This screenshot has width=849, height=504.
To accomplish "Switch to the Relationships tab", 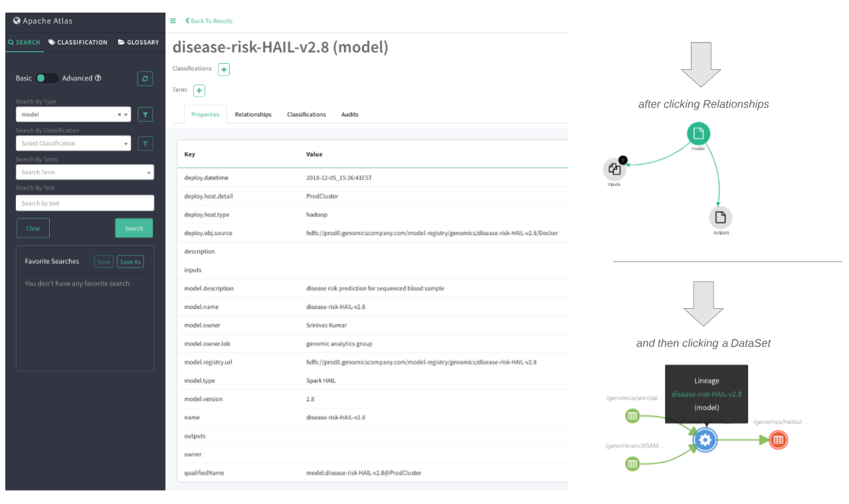I will tap(252, 114).
